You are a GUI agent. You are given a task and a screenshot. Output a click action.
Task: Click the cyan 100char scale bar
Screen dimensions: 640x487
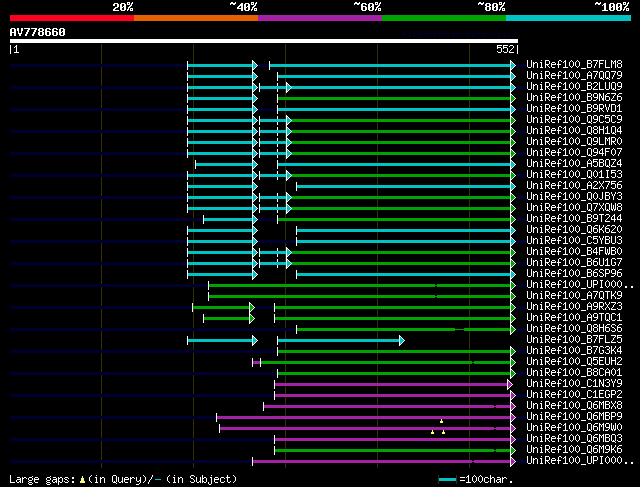(x=447, y=480)
